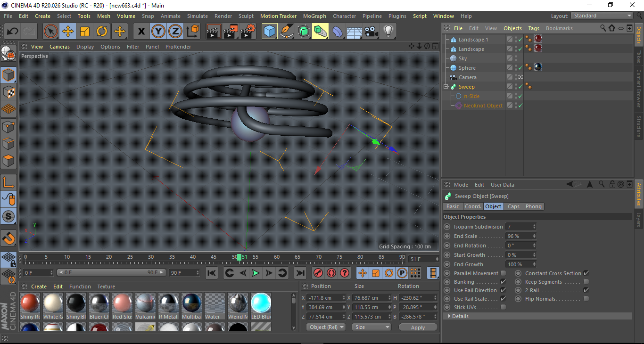Enable Stick UVs checkbox
The image size is (644, 344).
coord(503,307)
